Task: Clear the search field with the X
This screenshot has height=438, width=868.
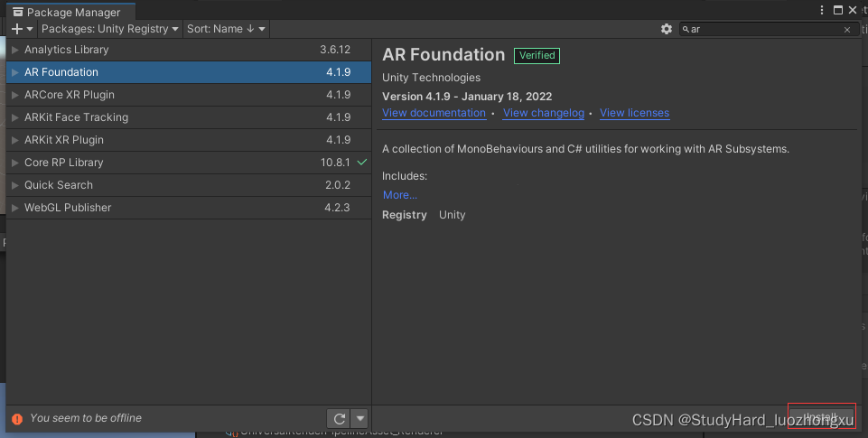Action: pyautogui.click(x=847, y=30)
